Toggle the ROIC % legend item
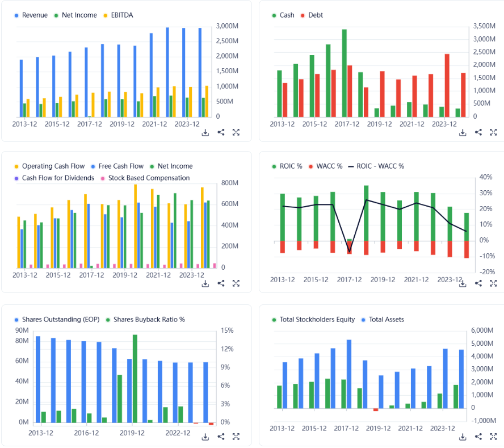The height and width of the screenshot is (448, 504). click(287, 166)
